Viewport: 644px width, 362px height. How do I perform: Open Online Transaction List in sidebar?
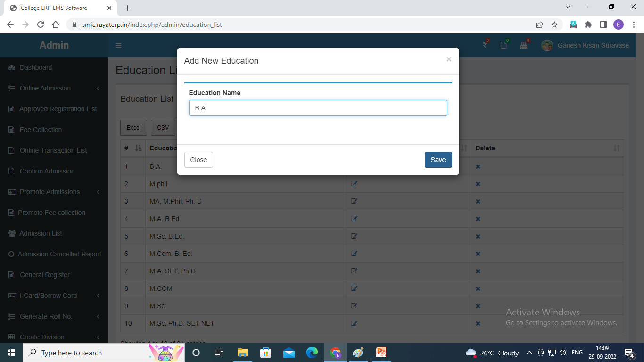click(54, 150)
